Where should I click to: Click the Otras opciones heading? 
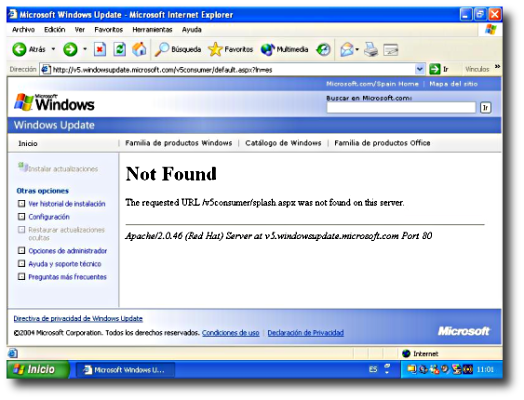point(42,191)
